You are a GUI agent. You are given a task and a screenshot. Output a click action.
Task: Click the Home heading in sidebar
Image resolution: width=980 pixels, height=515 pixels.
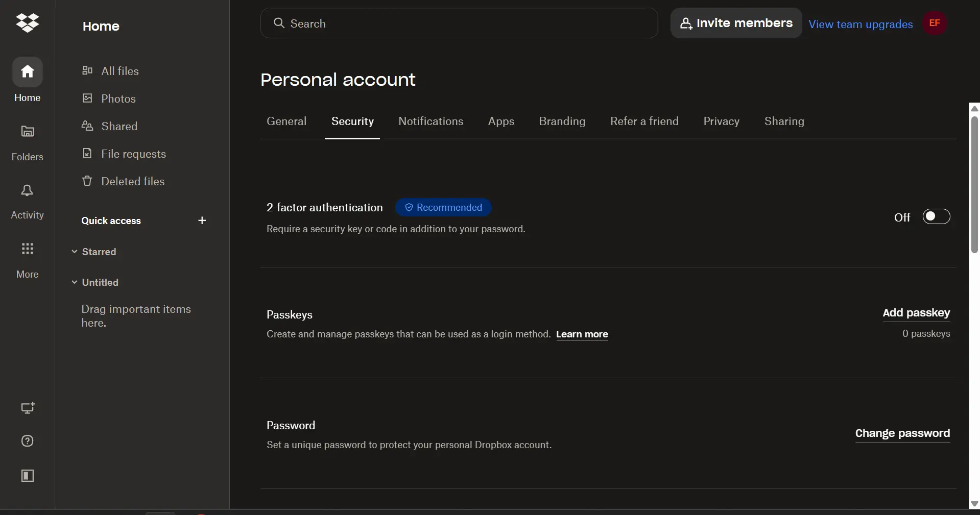click(x=101, y=26)
